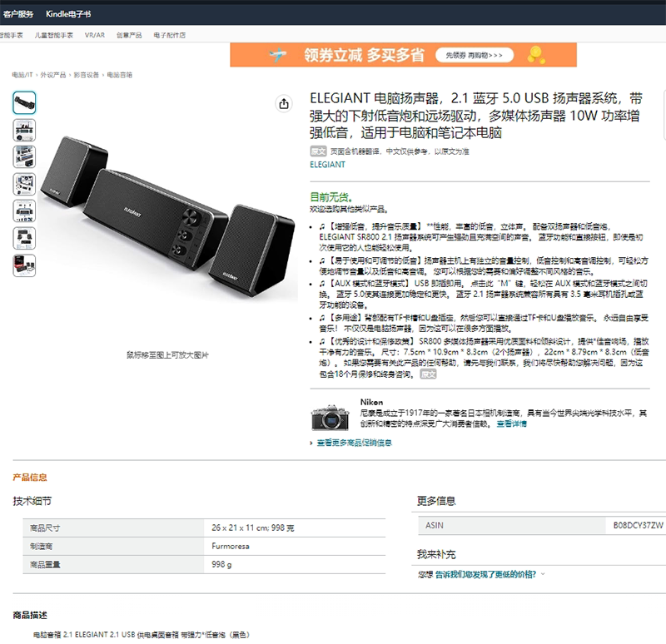The width and height of the screenshot is (666, 644).
Task: Click the 产品信息 section heading
Action: click(30, 477)
